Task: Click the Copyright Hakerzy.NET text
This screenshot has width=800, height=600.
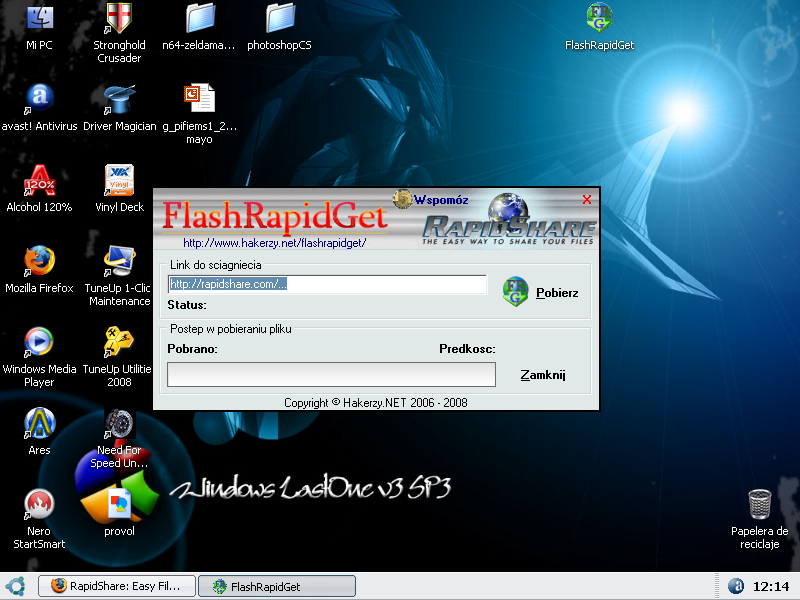Action: [x=376, y=403]
